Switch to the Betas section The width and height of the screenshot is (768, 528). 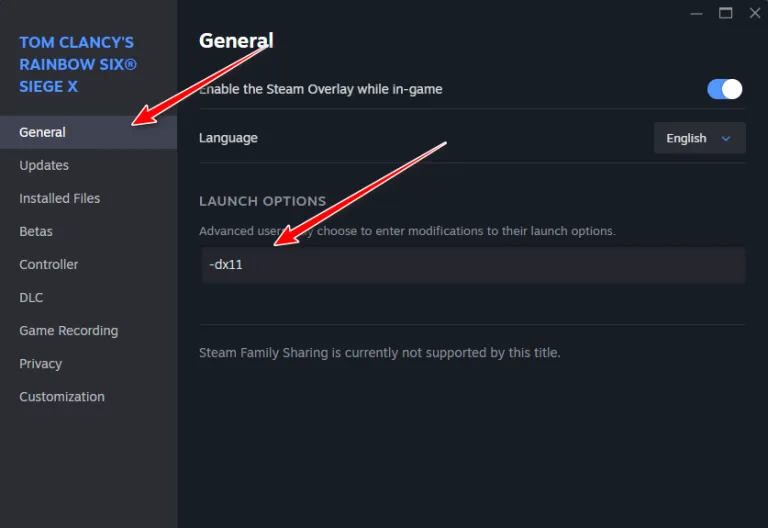click(x=36, y=231)
